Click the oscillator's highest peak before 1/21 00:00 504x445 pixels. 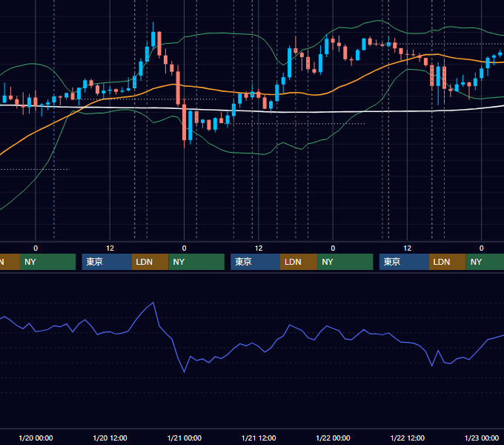click(153, 303)
